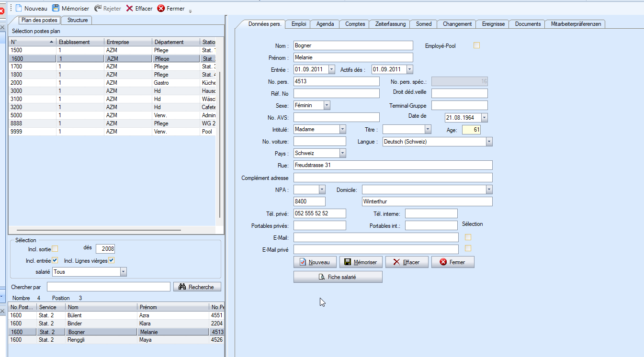The width and height of the screenshot is (644, 357).
Task: Click the Nouveau button in the form
Action: point(315,262)
